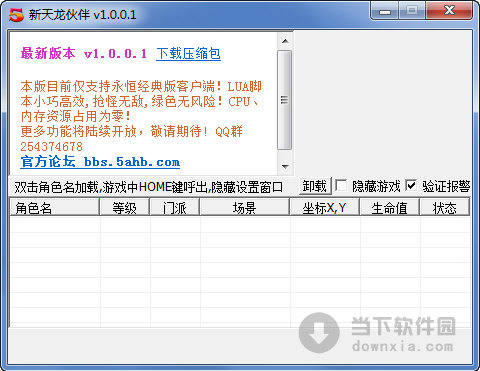Viewport: 480px width, 371px height.
Task: Minimize the 新天龙伙伴 window
Action: [385, 12]
